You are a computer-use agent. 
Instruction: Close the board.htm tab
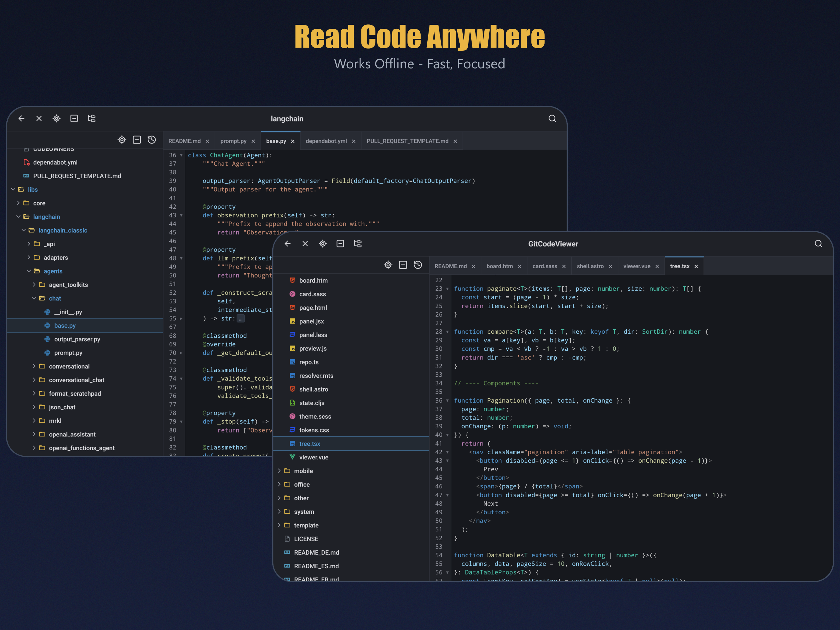click(520, 266)
